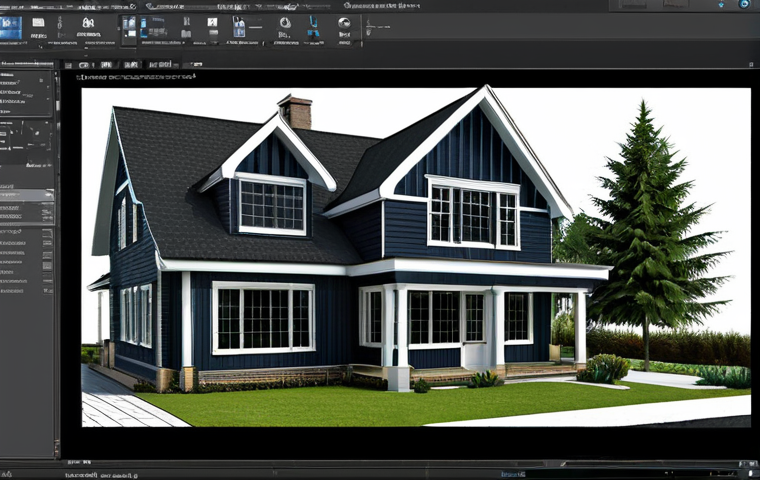The width and height of the screenshot is (760, 480).
Task: Select the last small tab above the viewport
Action: click(x=196, y=64)
